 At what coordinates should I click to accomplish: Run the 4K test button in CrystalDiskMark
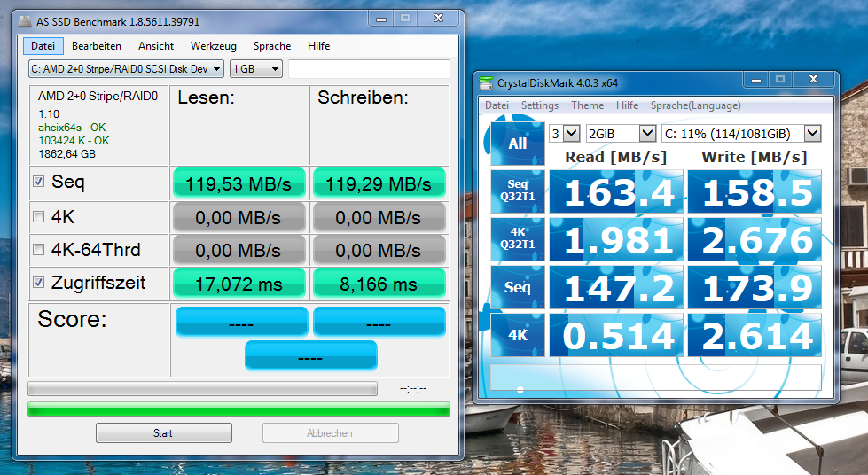click(x=518, y=334)
